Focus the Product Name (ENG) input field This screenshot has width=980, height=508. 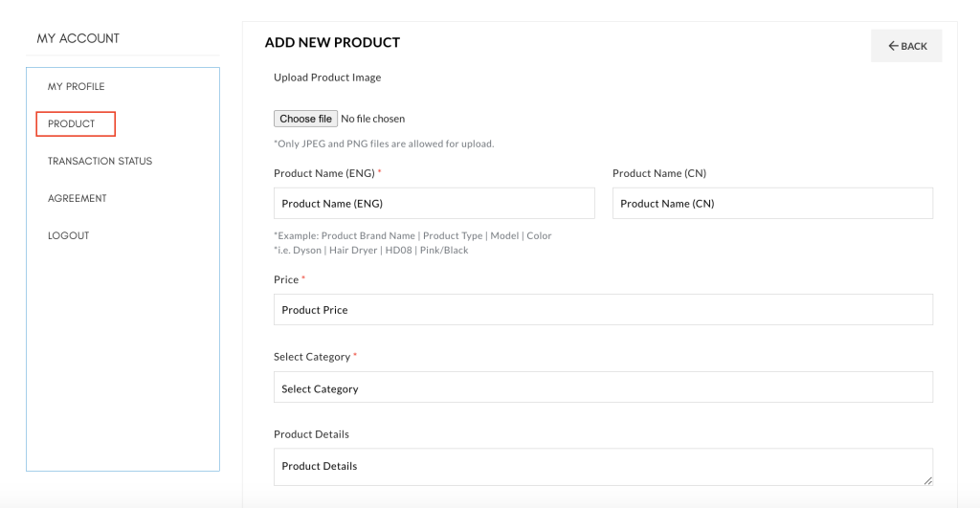(434, 203)
